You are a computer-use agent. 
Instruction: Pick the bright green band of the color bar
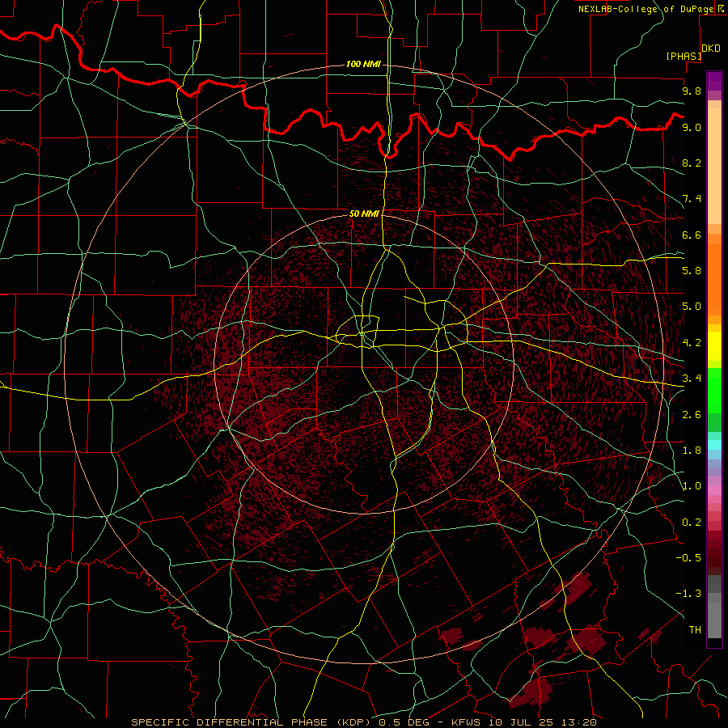point(714,391)
